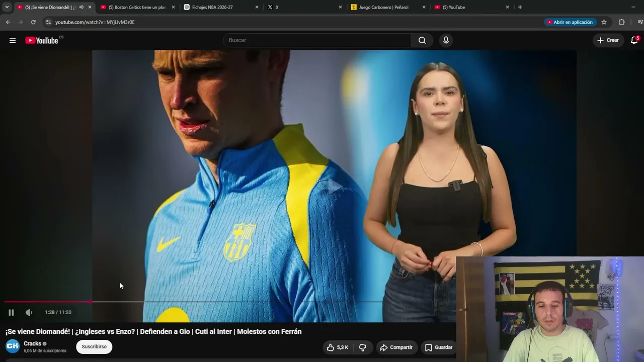Image resolution: width=644 pixels, height=362 pixels.
Task: Mute the tab via its speaker icon
Action: 81,7
